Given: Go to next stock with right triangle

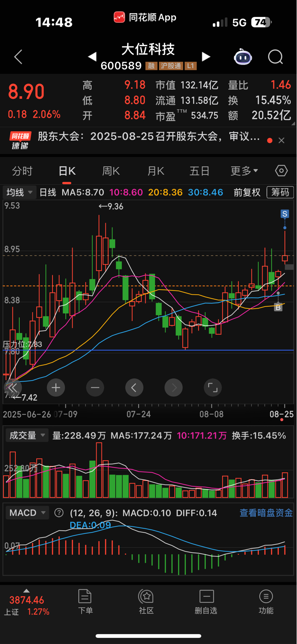Looking at the screenshot, I should point(206,57).
